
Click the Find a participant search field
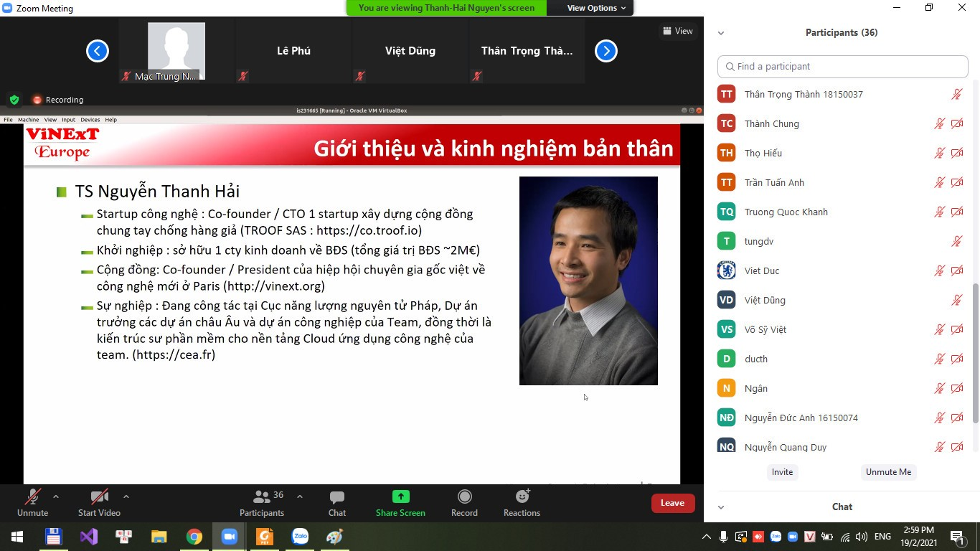point(843,67)
